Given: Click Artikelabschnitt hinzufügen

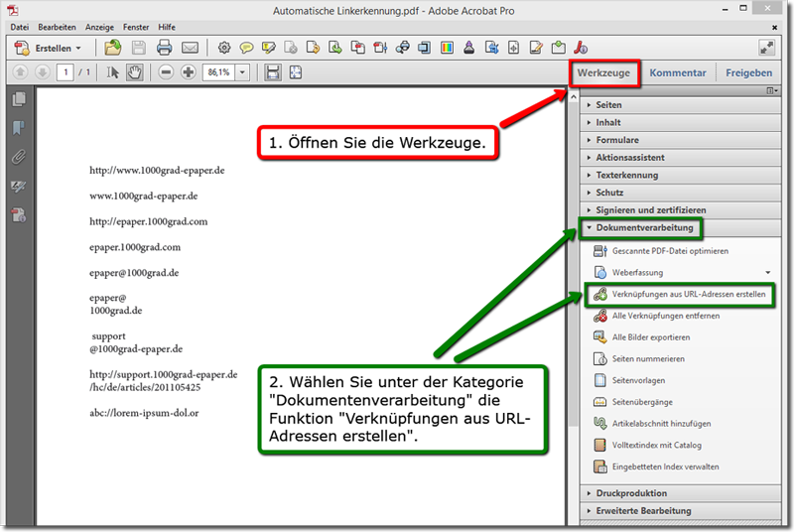Looking at the screenshot, I should point(652,424).
